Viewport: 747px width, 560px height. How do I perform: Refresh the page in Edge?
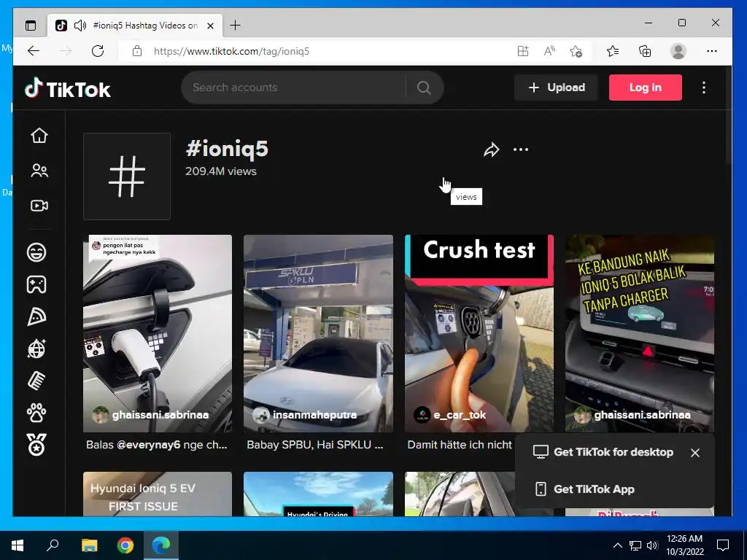(98, 51)
